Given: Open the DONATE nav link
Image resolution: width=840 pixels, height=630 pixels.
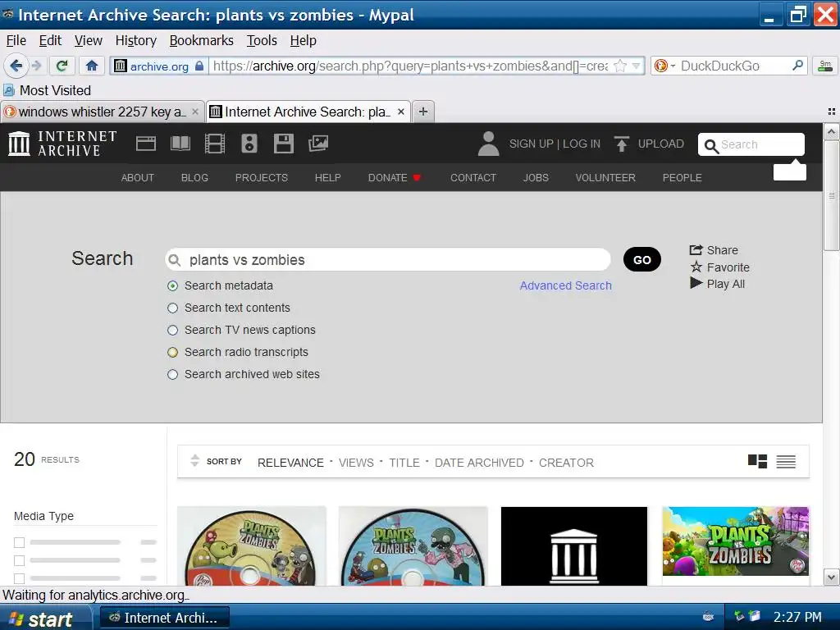Looking at the screenshot, I should tap(395, 177).
